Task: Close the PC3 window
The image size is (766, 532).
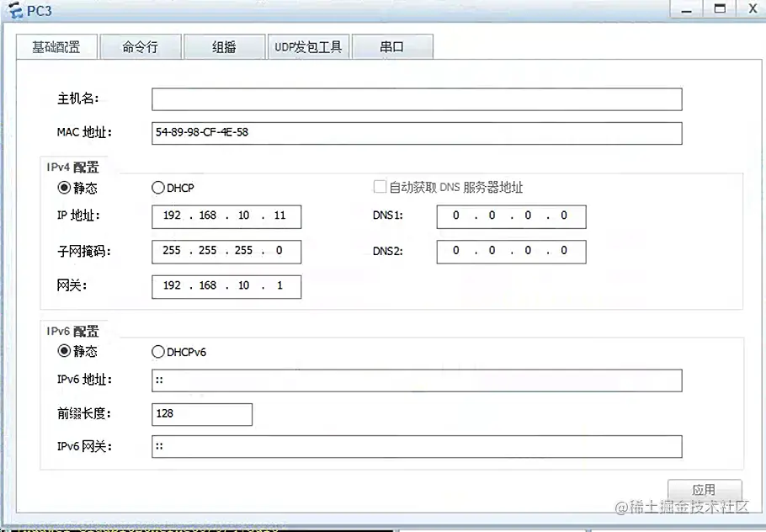Action: pos(753,8)
